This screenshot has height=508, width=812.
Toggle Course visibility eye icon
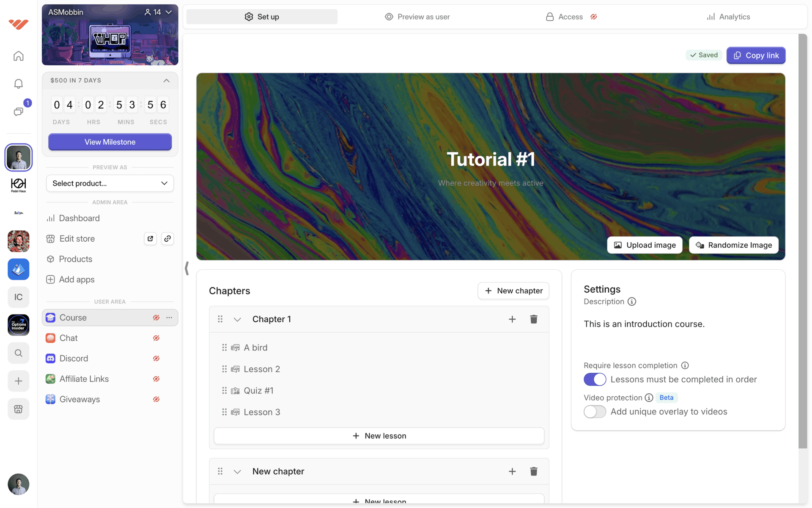(156, 317)
